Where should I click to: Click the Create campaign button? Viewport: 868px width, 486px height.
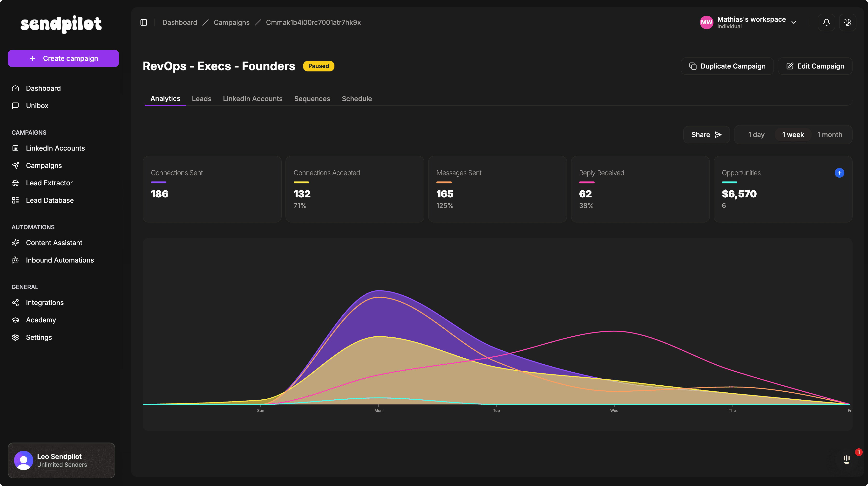point(63,58)
